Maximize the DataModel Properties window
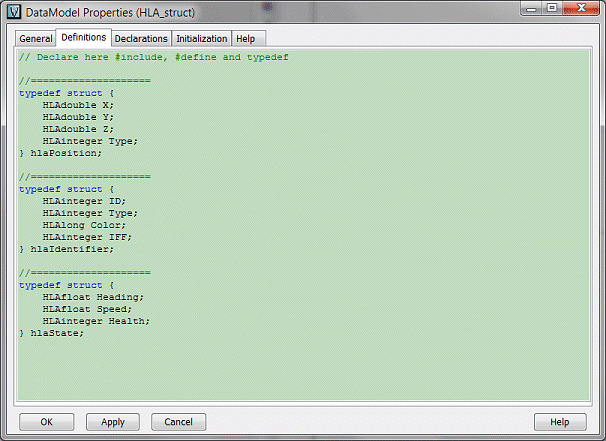Image resolution: width=606 pixels, height=441 pixels. pyautogui.click(x=549, y=11)
